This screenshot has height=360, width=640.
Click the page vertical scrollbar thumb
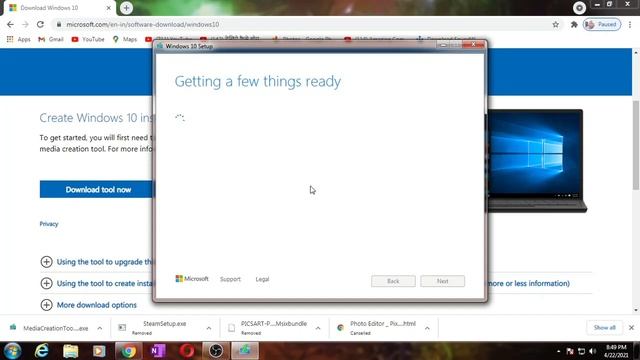click(636, 144)
